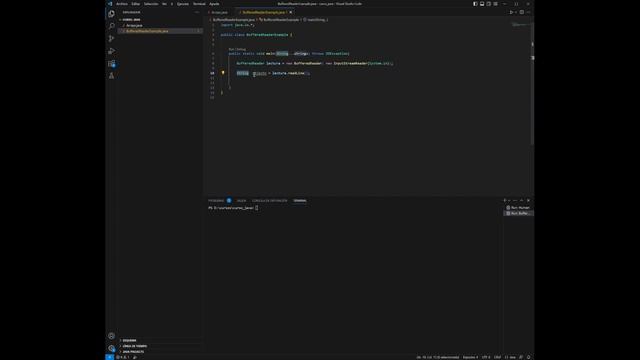Select the TERMINAL panel tab
Image resolution: width=640 pixels, height=360 pixels.
coord(300,201)
